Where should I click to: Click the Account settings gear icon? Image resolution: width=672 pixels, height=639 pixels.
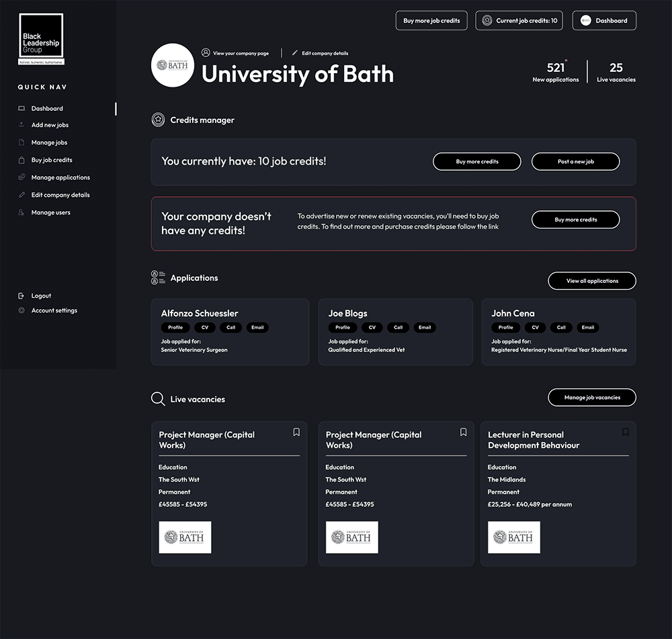22,311
